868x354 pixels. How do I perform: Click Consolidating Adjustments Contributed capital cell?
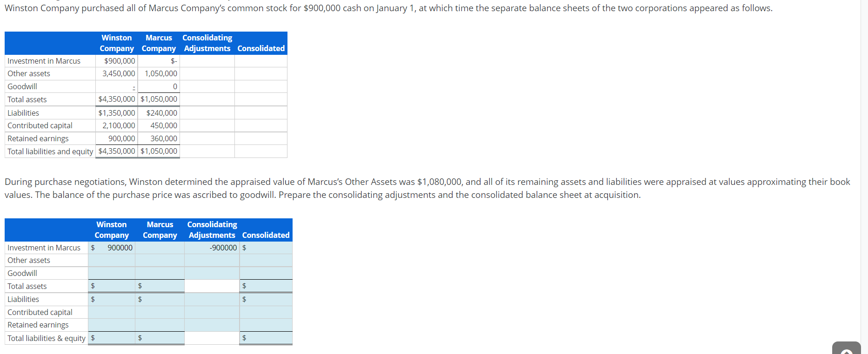click(212, 312)
